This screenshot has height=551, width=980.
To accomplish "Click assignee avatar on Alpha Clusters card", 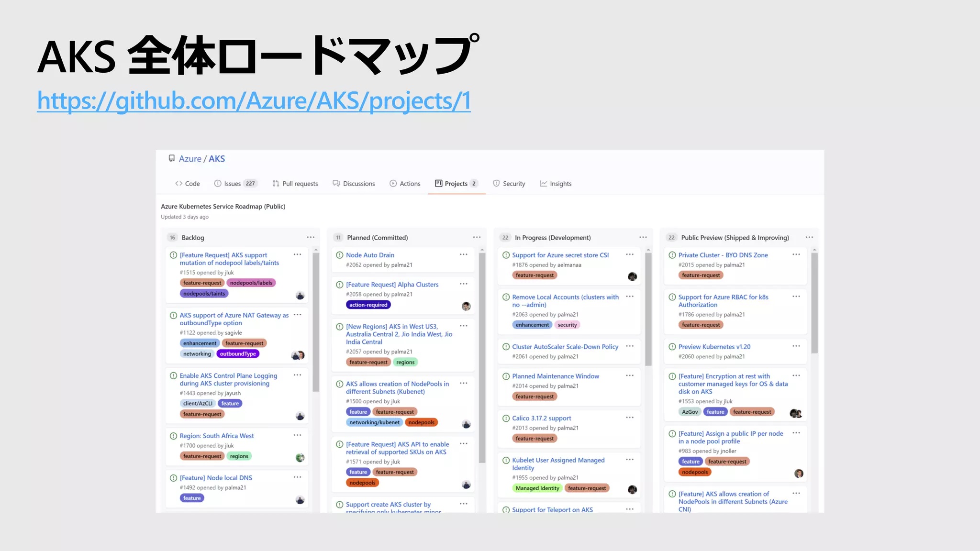I will [466, 306].
